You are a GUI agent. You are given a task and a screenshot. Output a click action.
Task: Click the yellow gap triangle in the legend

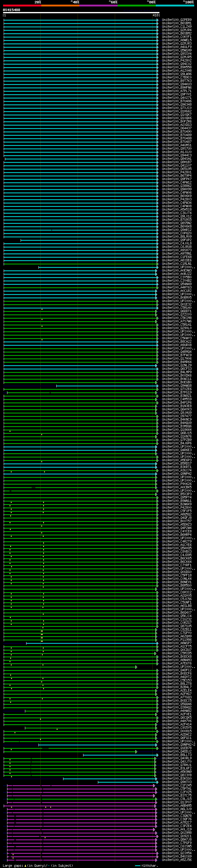pos(25,866)
